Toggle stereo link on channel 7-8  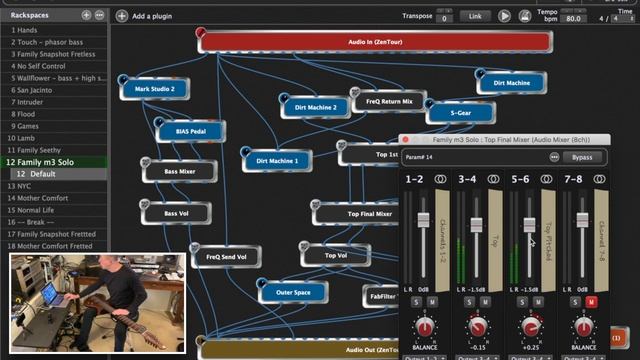[x=599, y=179]
